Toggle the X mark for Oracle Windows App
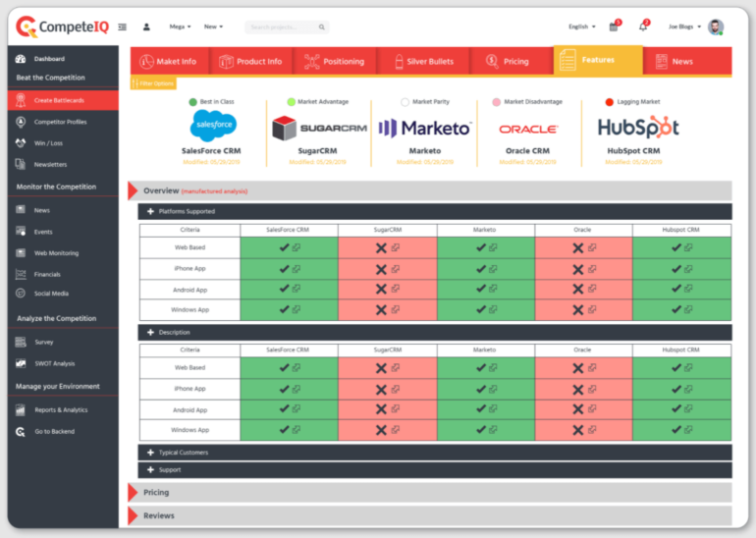Screen dimensions: 756x538 coord(578,310)
